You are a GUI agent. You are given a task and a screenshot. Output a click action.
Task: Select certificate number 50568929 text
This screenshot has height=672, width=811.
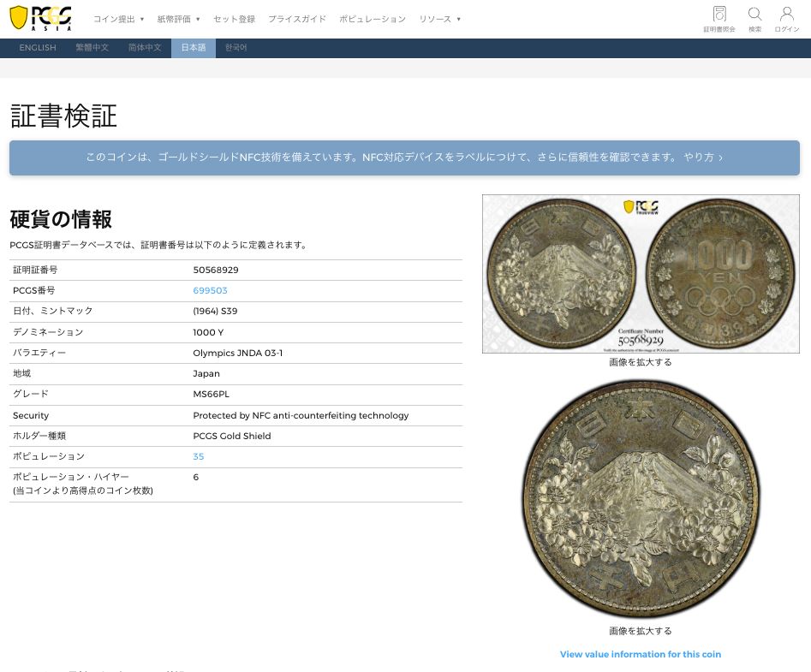point(216,270)
